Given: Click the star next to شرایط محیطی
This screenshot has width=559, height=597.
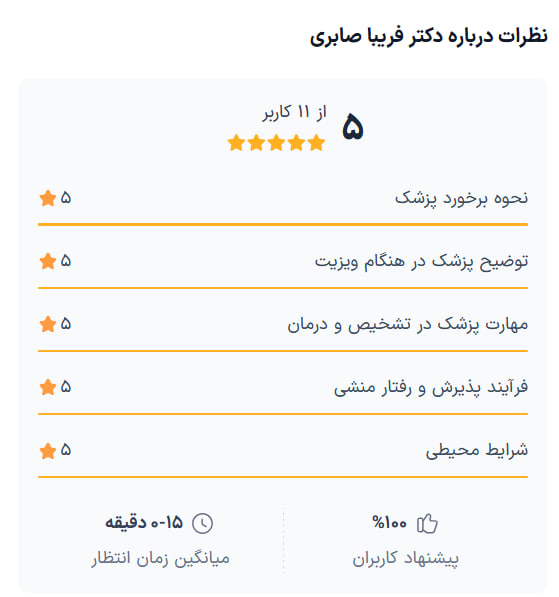Looking at the screenshot, I should pos(48,450).
